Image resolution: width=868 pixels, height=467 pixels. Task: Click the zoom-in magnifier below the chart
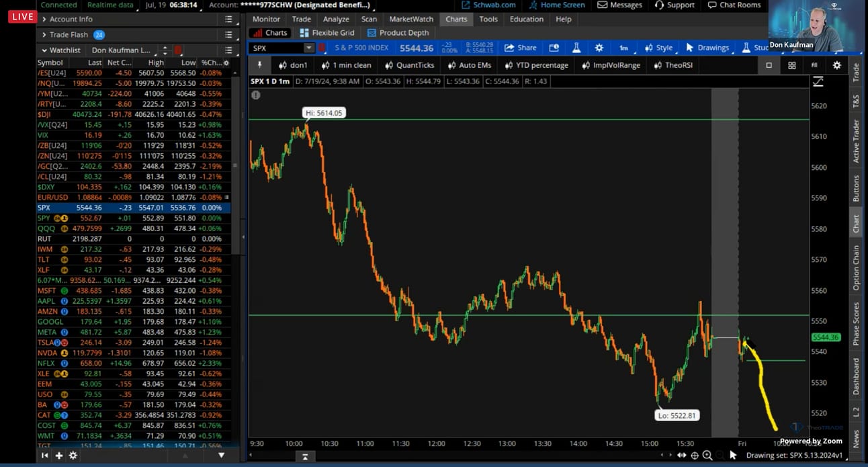tap(707, 455)
